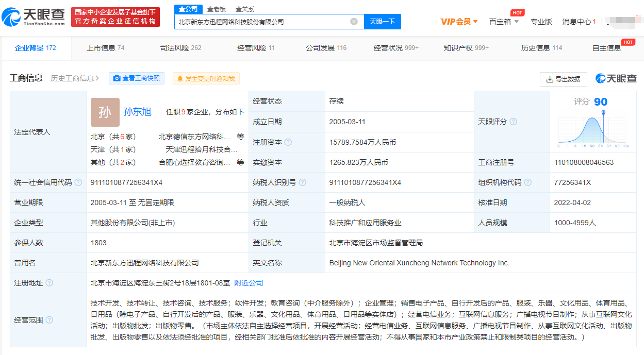Open legal representative 孙东旭's profile
The height and width of the screenshot is (355, 644).
point(138,112)
